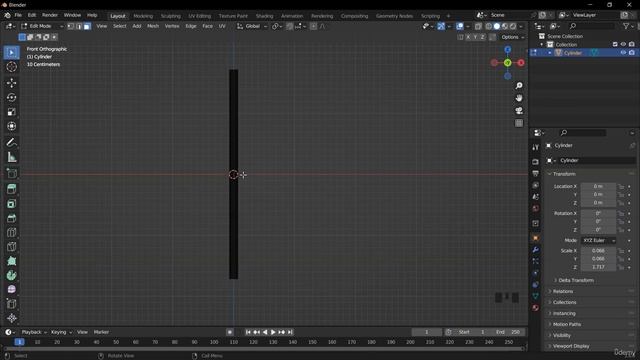Viewport: 640px width, 360px height.
Task: Collapse the Transform panel
Action: pyautogui.click(x=564, y=174)
